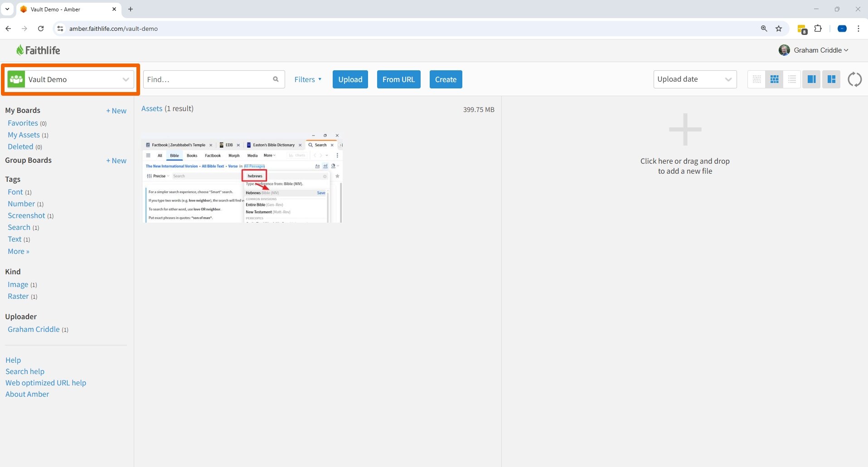Switch to the small thumbnails grid view
This screenshot has height=467, width=868.
click(x=756, y=79)
